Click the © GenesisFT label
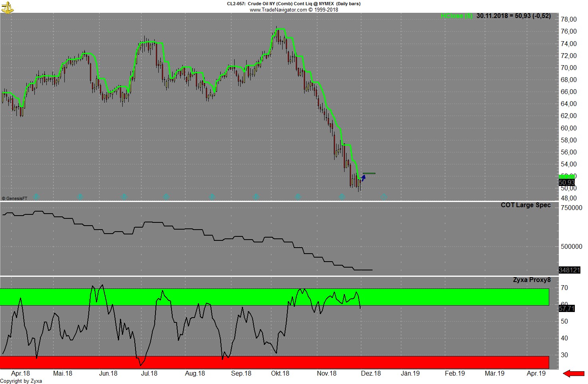The width and height of the screenshot is (588, 384). coord(15,198)
